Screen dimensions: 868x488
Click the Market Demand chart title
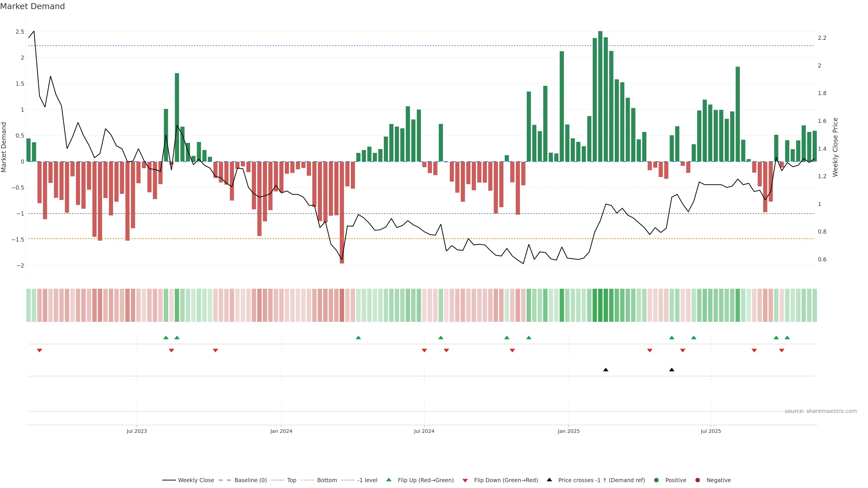[32, 6]
